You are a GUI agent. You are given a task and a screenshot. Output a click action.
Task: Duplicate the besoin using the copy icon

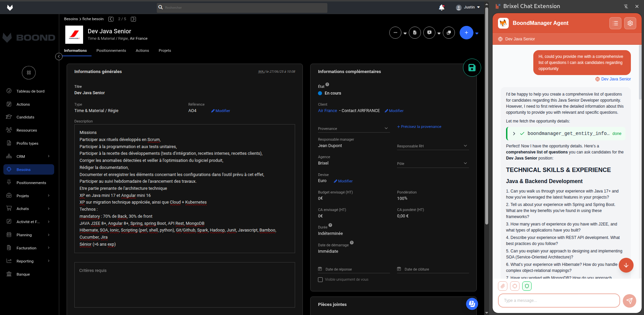click(449, 33)
